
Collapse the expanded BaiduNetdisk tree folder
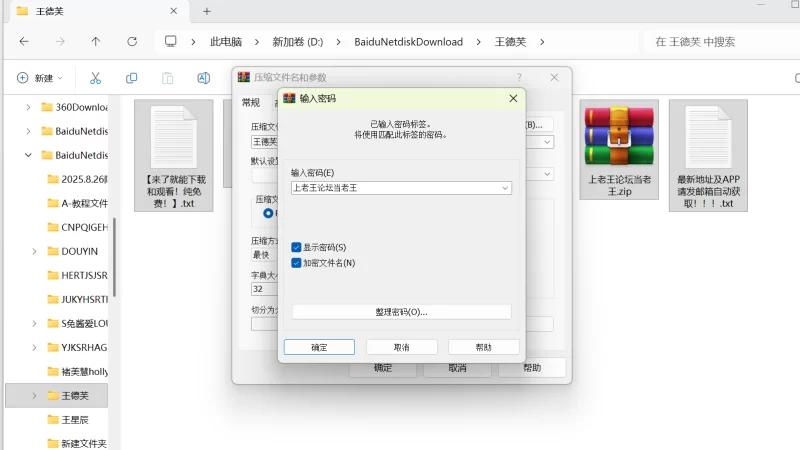tap(29, 155)
